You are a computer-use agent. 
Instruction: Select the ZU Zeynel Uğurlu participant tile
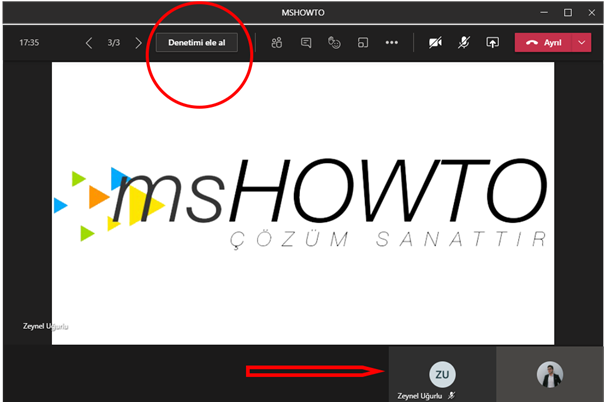click(442, 374)
